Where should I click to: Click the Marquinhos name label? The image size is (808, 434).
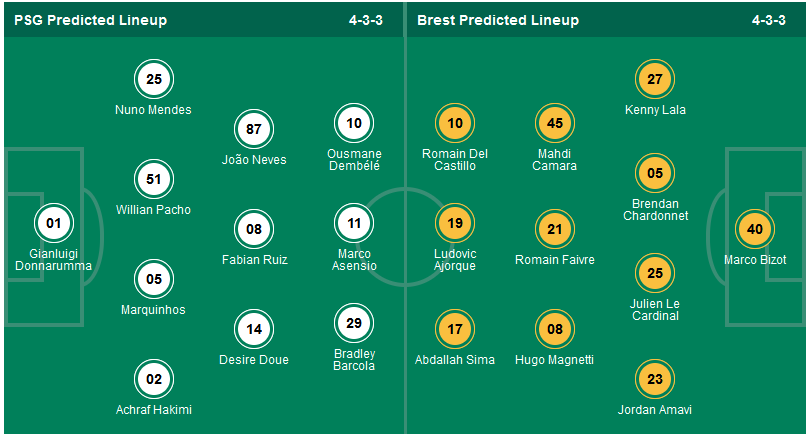click(x=154, y=310)
